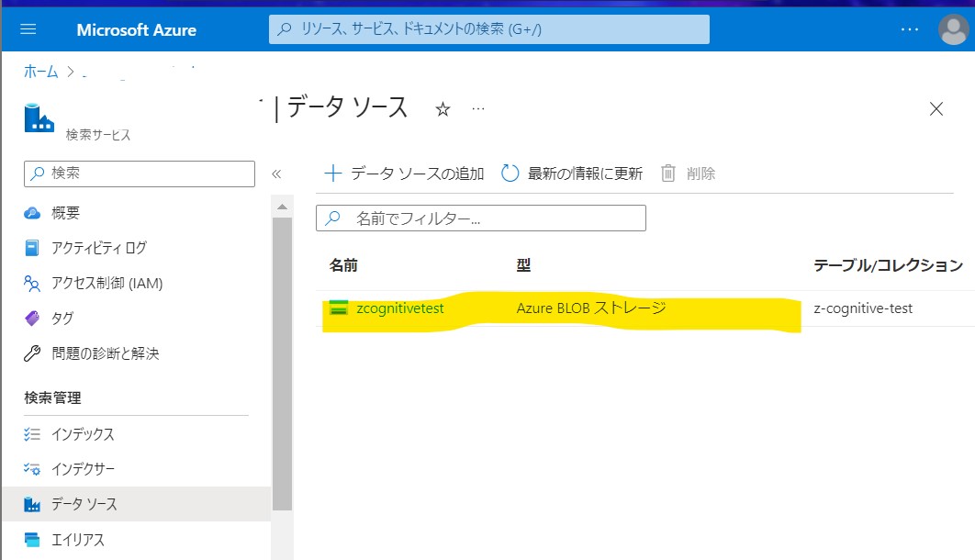Open the user account avatar

pyautogui.click(x=954, y=29)
